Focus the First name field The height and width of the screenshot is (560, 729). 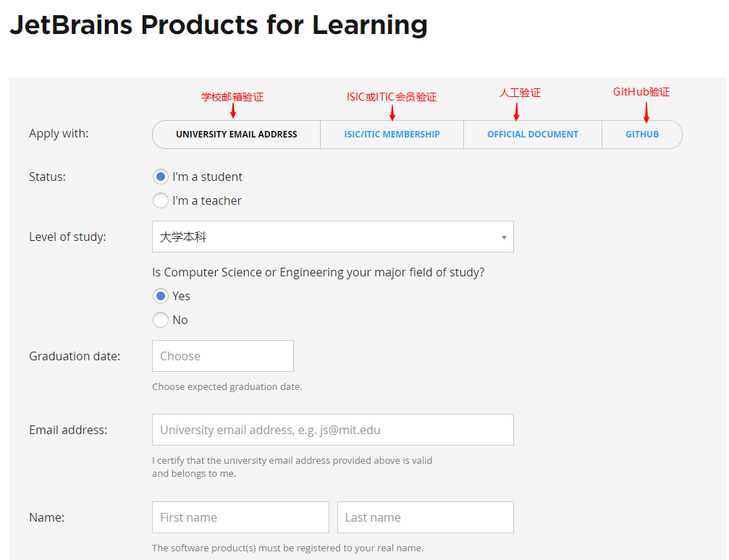point(240,518)
